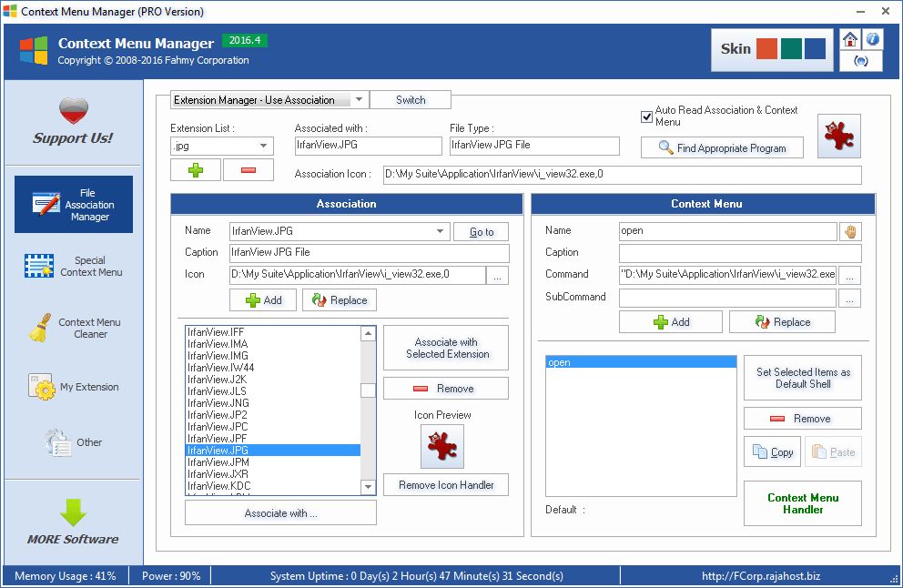Click the update/sync icon below the info icon

tap(861, 61)
